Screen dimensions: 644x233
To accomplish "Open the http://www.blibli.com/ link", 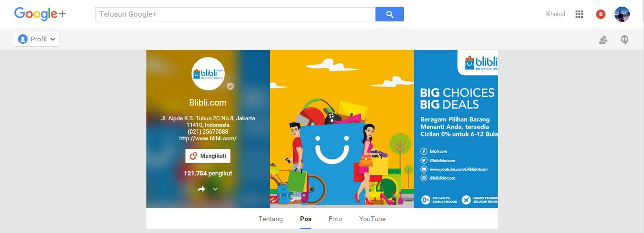I will pos(208,138).
